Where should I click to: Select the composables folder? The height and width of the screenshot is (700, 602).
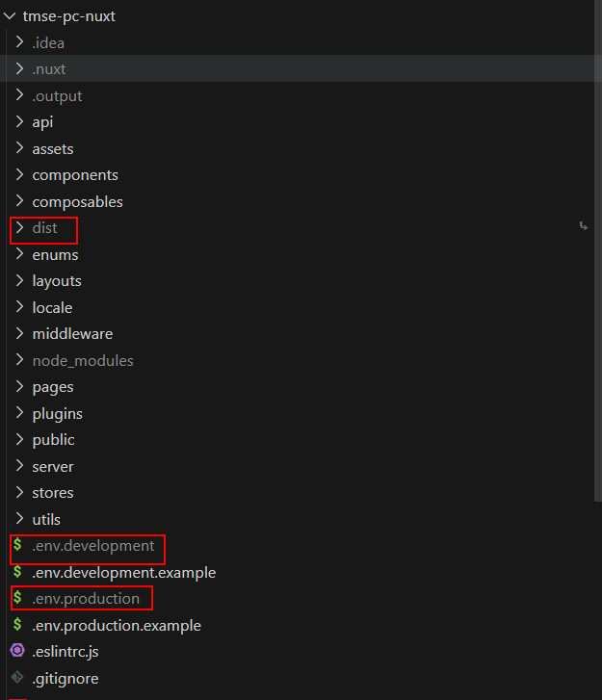[x=77, y=202]
